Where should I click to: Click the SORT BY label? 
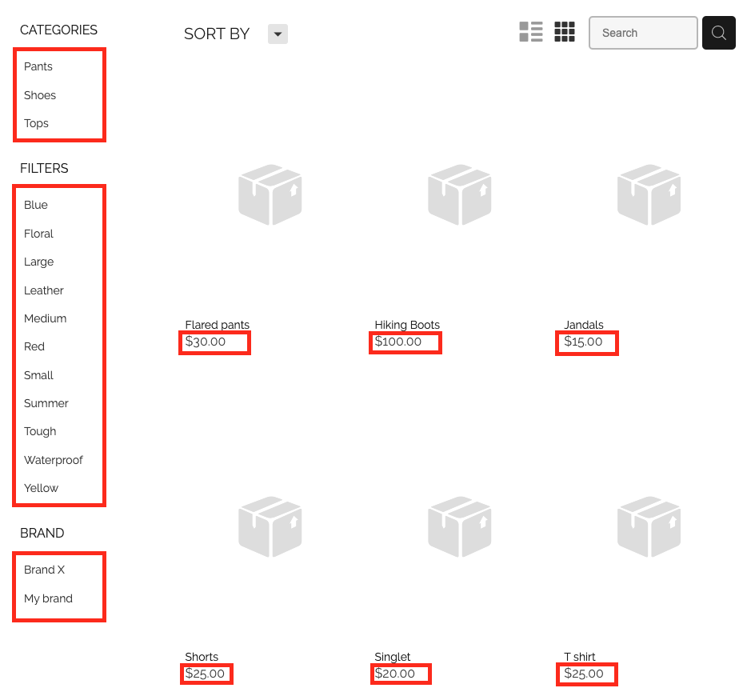[217, 34]
